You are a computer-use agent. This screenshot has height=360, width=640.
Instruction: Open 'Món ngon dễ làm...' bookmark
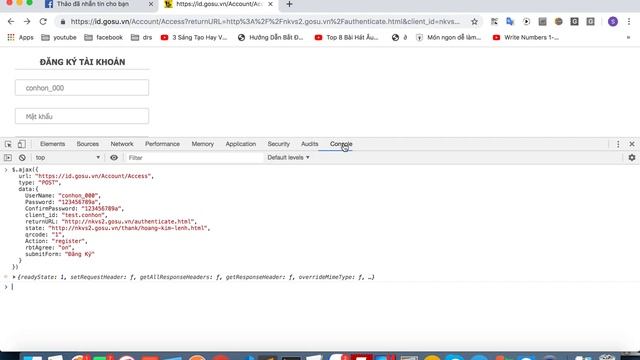[449, 38]
